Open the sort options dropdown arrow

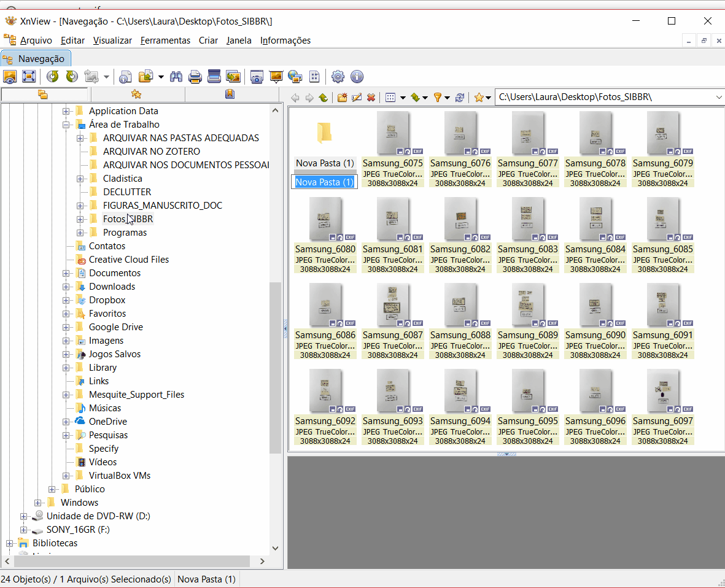(425, 98)
